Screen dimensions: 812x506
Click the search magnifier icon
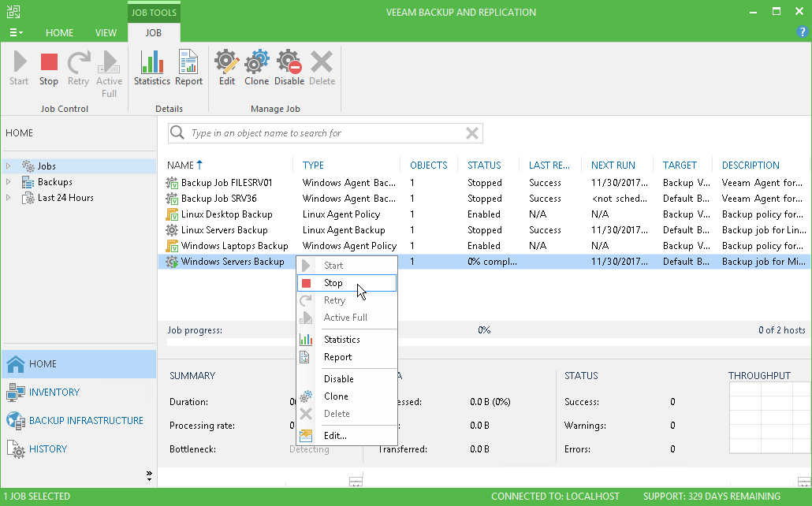[177, 132]
